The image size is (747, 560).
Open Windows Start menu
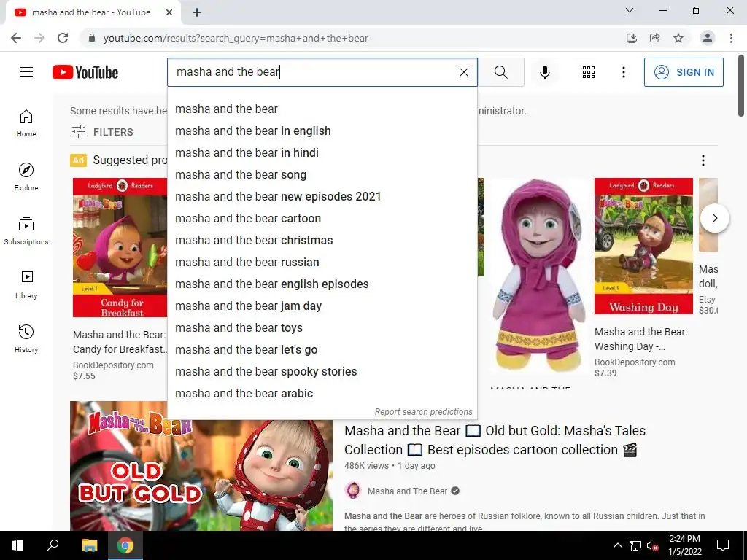(x=18, y=545)
